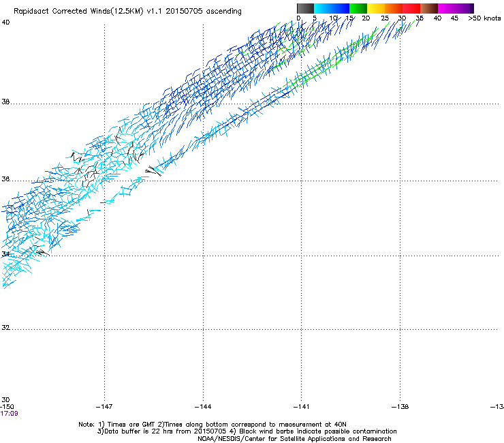Image resolution: width=504 pixels, height=443 pixels.
Task: Click the latitude label 30
Action: (5, 400)
